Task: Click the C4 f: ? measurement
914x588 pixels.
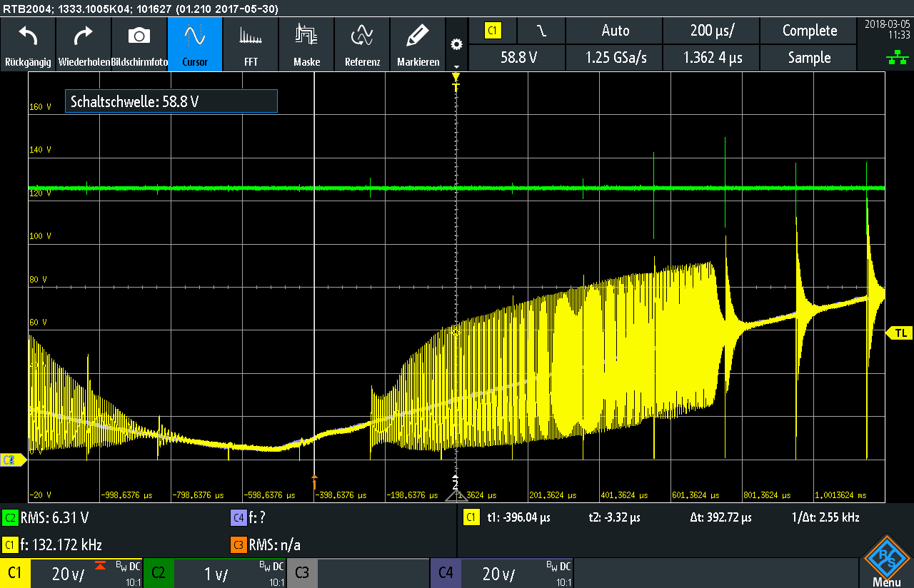Action: point(248,518)
